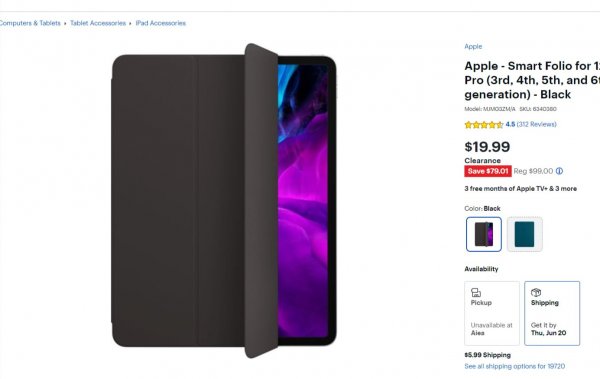Open 3 free months of Apple TV+ offer

520,189
